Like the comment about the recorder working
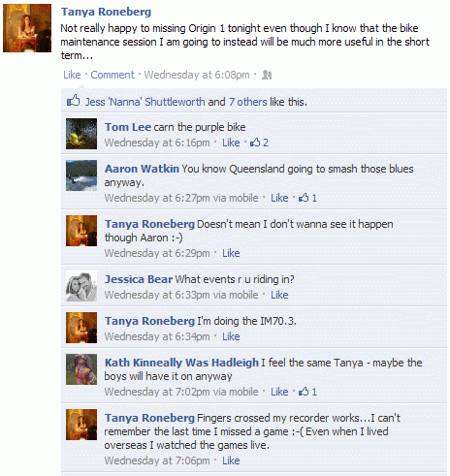Screen dimensions: 450x476 click(231, 460)
